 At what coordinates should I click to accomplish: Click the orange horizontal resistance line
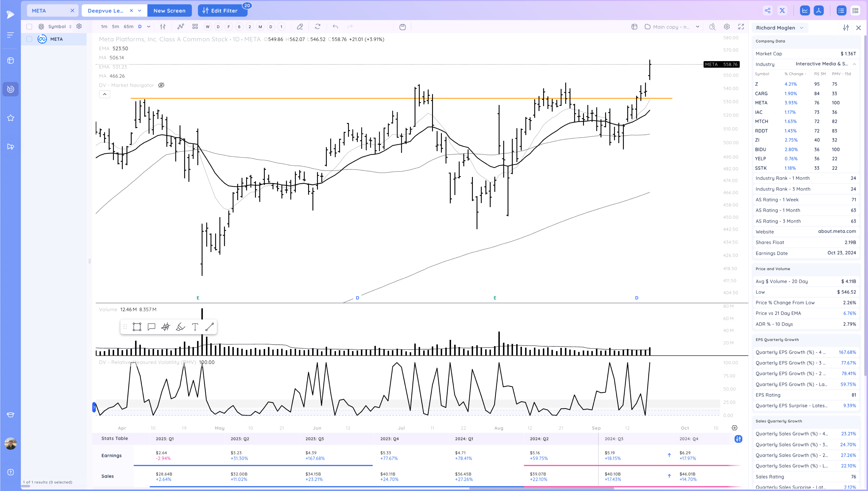point(304,98)
